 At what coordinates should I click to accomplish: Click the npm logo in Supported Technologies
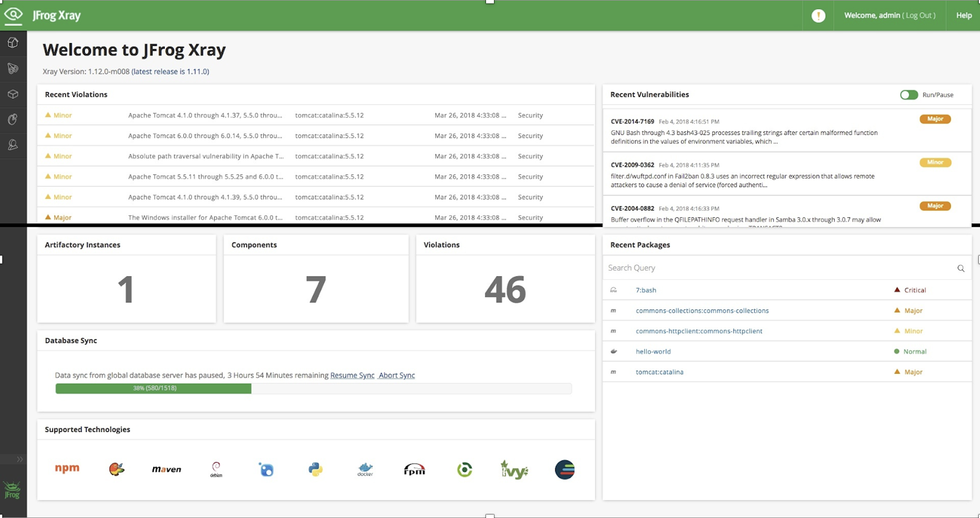click(x=67, y=468)
